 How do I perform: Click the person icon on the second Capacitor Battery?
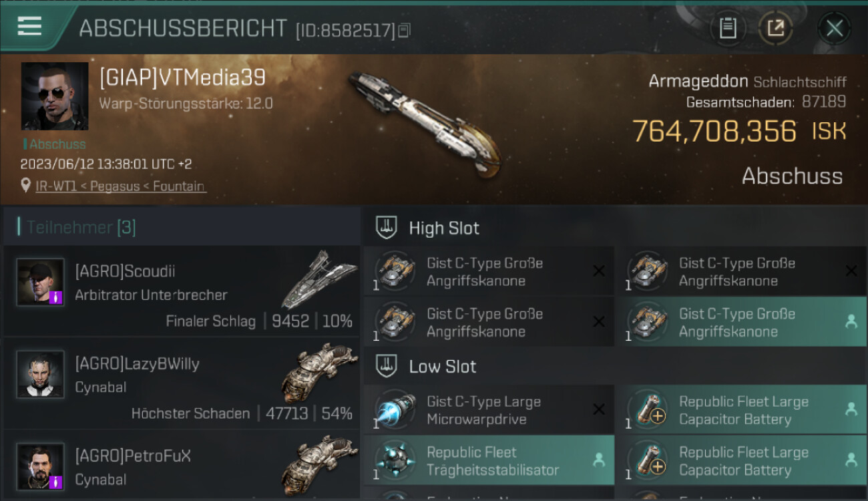(851, 460)
